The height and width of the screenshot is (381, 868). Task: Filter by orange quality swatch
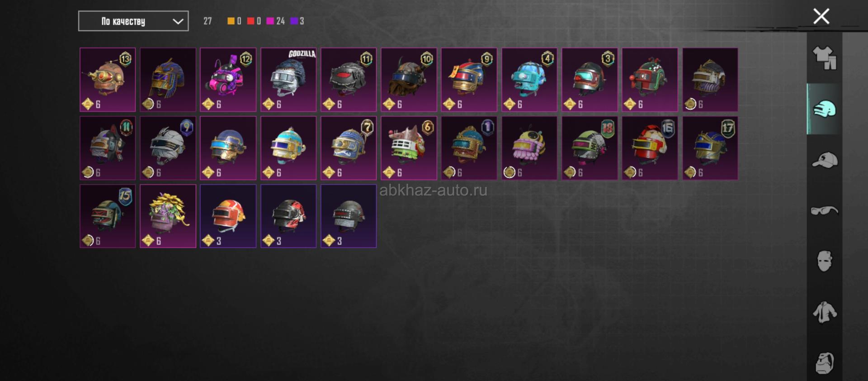point(231,21)
